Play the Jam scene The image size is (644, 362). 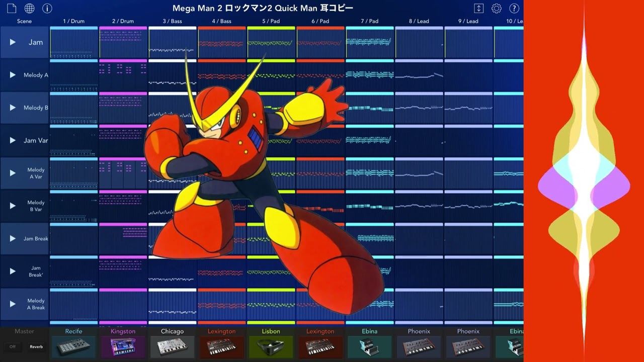pos(13,42)
